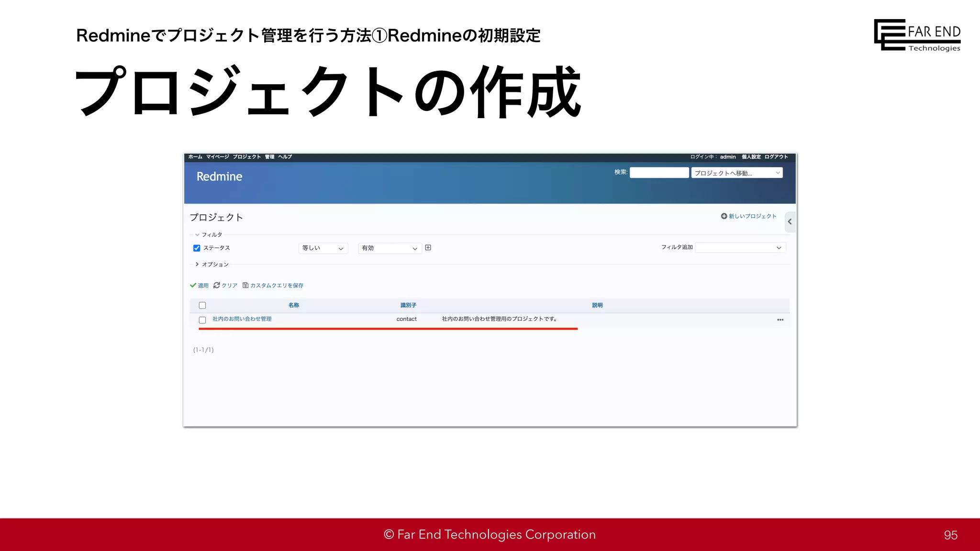Click the 新しいプロジェクト plus icon
Screen dimensions: 980x551
(x=724, y=216)
